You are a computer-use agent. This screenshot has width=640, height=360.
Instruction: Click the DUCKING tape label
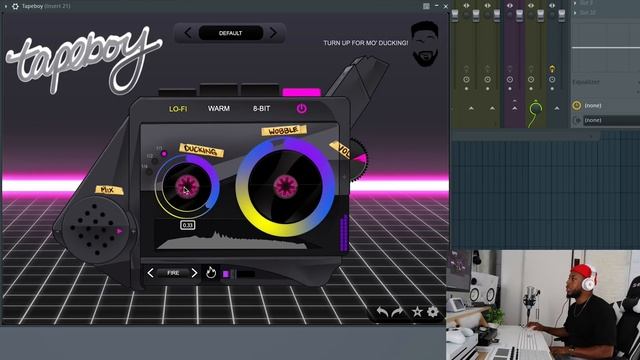point(201,150)
